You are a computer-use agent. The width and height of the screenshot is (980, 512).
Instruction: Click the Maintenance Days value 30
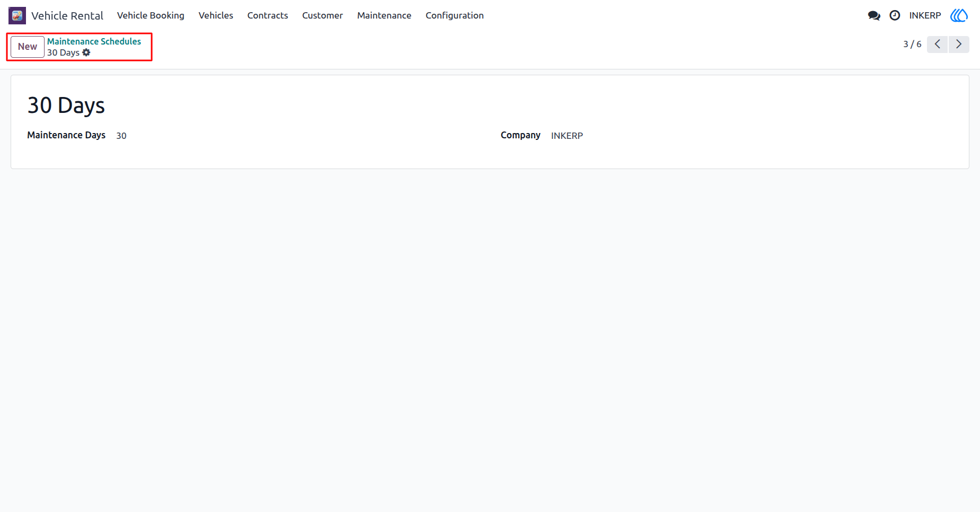click(121, 136)
